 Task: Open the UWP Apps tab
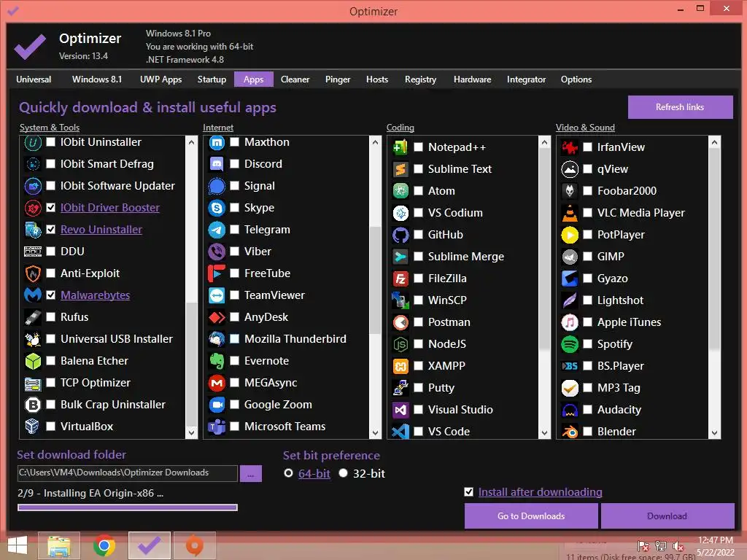click(x=161, y=79)
